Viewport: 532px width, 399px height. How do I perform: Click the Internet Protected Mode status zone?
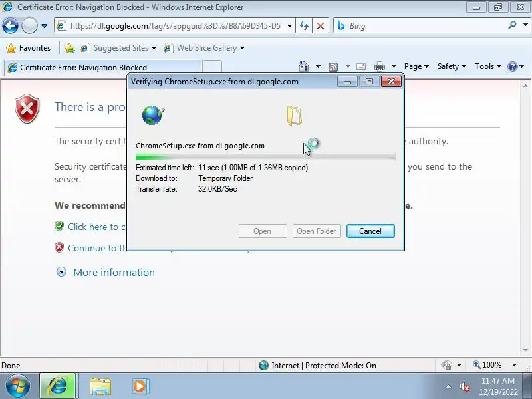(318, 365)
